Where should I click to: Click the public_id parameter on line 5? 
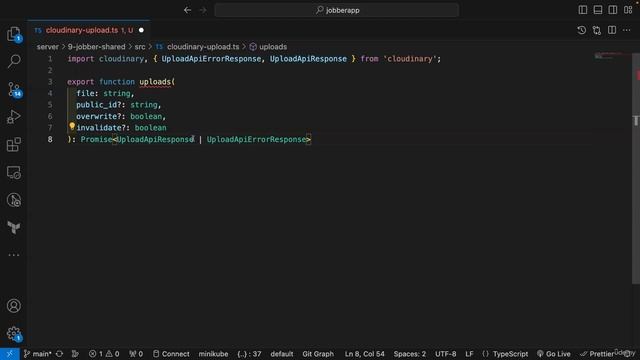point(96,105)
